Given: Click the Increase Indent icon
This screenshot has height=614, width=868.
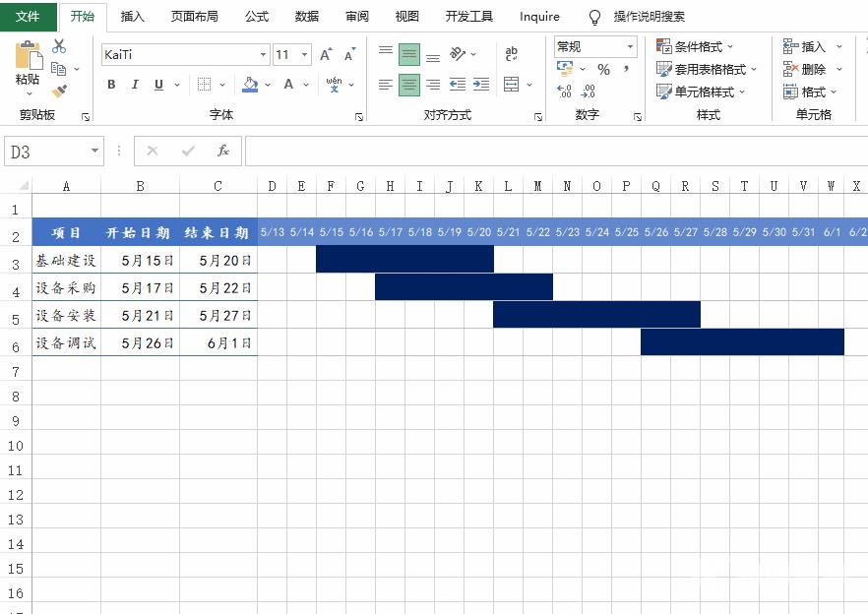Looking at the screenshot, I should pos(480,85).
